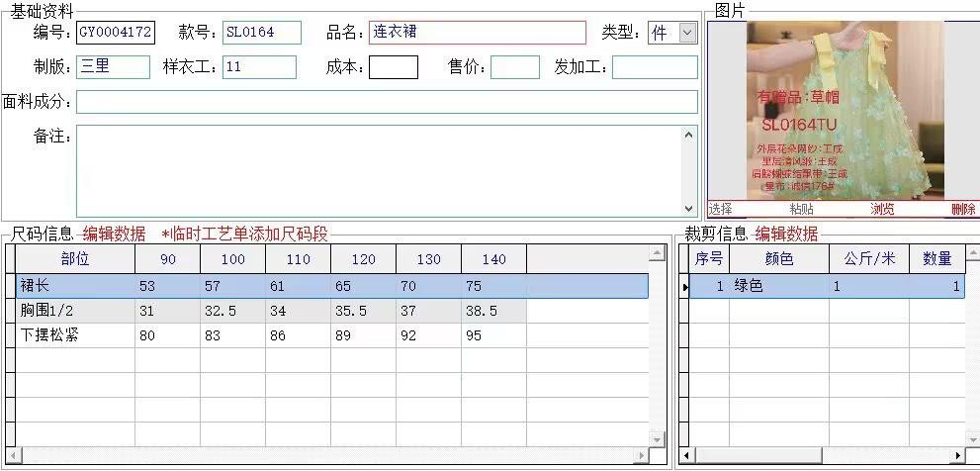Click the size 130 column header

point(429,259)
